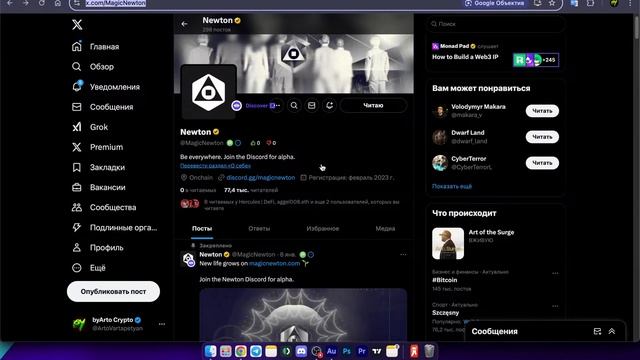Click the Discover link on profile
Viewport: 640px width, 360px height.
coord(256,106)
